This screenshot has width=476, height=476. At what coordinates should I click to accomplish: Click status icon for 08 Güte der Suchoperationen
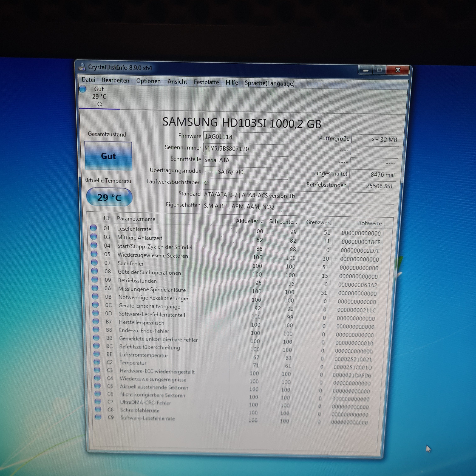pyautogui.click(x=95, y=271)
